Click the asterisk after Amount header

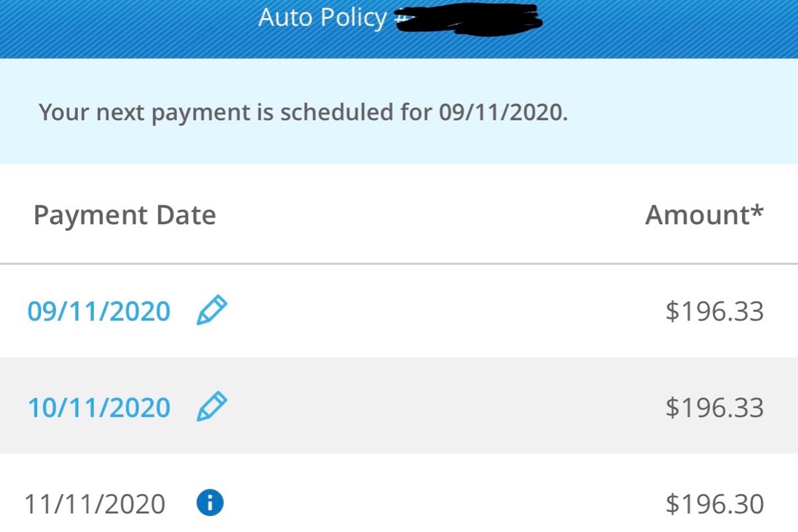tap(757, 211)
